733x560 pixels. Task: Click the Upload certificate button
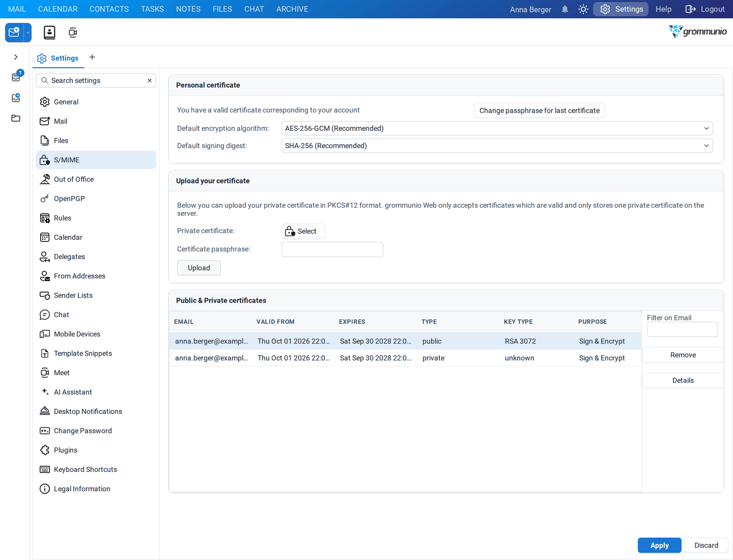[199, 268]
